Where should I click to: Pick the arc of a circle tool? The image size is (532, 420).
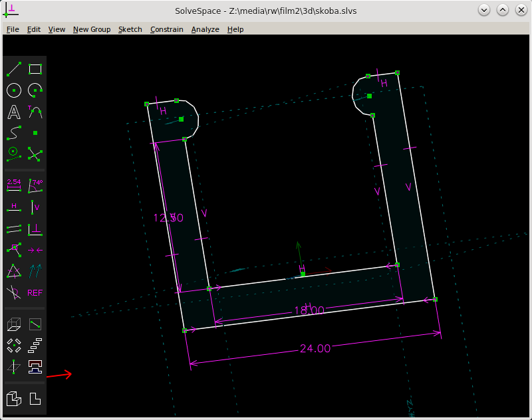click(35, 90)
